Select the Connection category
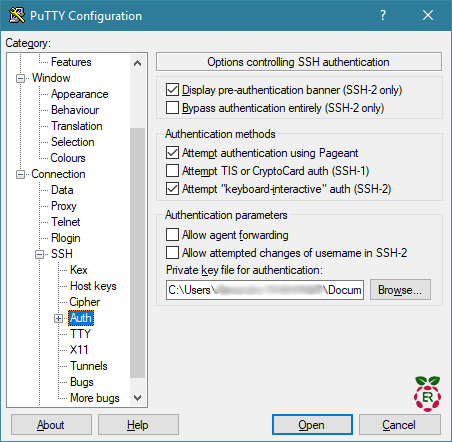Viewport: 452px width, 442px height. tap(58, 174)
